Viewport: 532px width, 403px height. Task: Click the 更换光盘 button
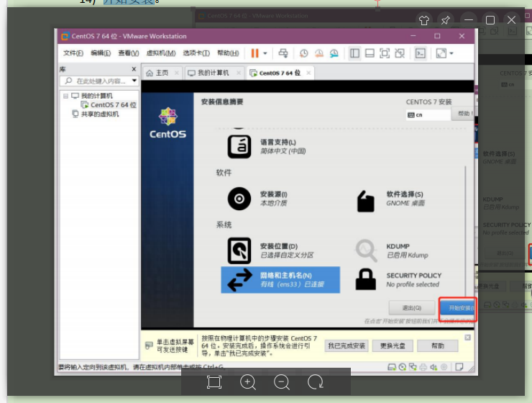click(x=393, y=345)
